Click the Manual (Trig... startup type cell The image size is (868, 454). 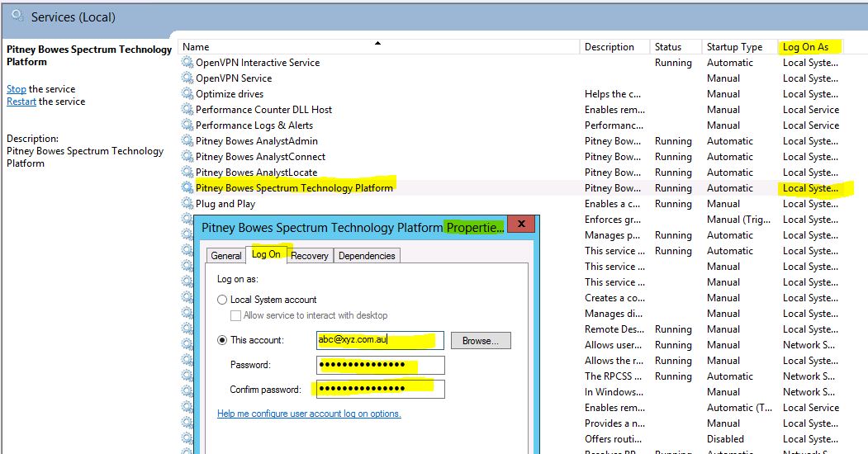click(x=738, y=220)
